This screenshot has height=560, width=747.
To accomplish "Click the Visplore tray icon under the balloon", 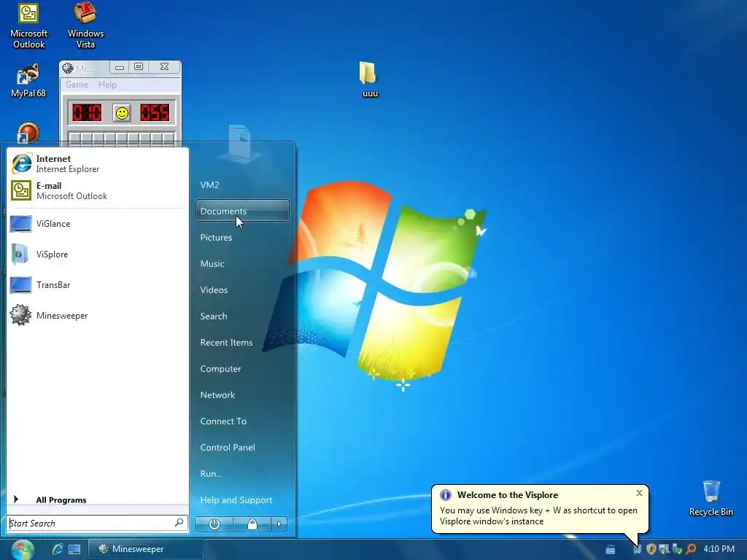I will click(638, 549).
